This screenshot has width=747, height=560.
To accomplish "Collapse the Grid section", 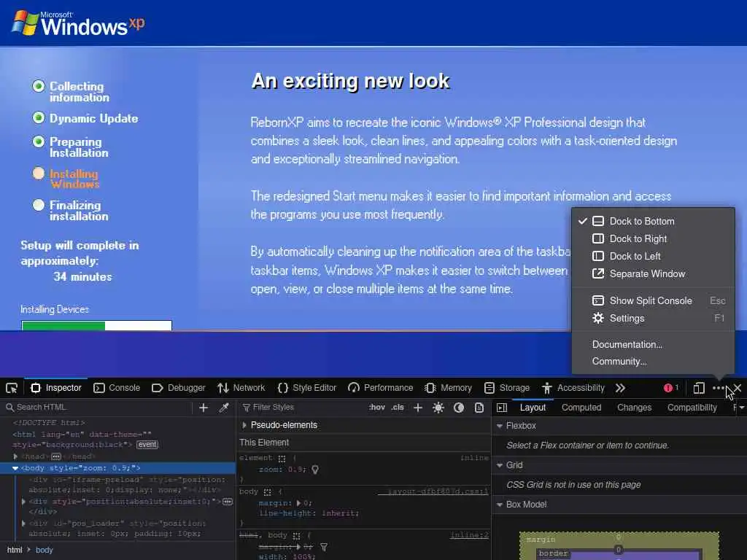I will click(x=500, y=465).
